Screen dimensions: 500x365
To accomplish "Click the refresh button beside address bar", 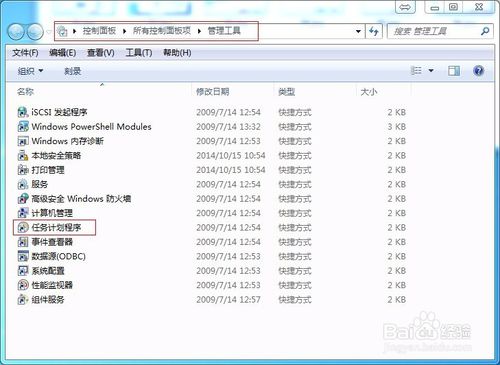I will 374,32.
